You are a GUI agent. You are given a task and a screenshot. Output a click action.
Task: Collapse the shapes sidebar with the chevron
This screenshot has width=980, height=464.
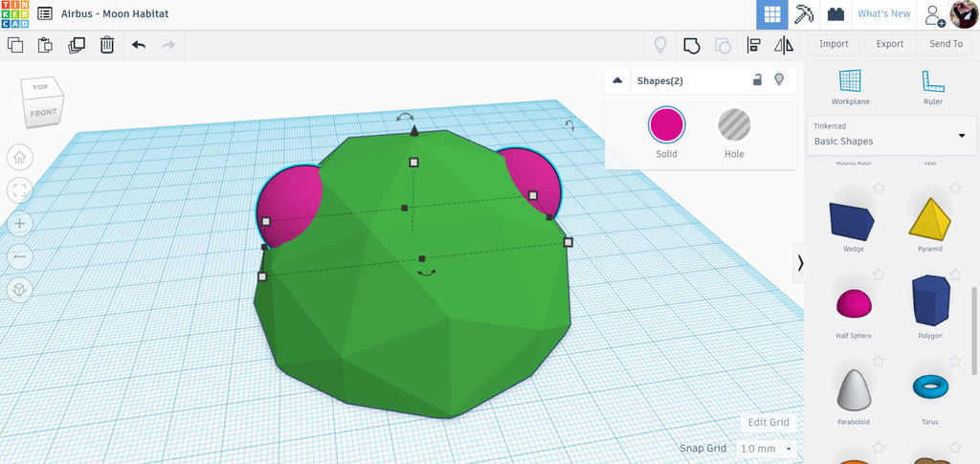click(800, 263)
